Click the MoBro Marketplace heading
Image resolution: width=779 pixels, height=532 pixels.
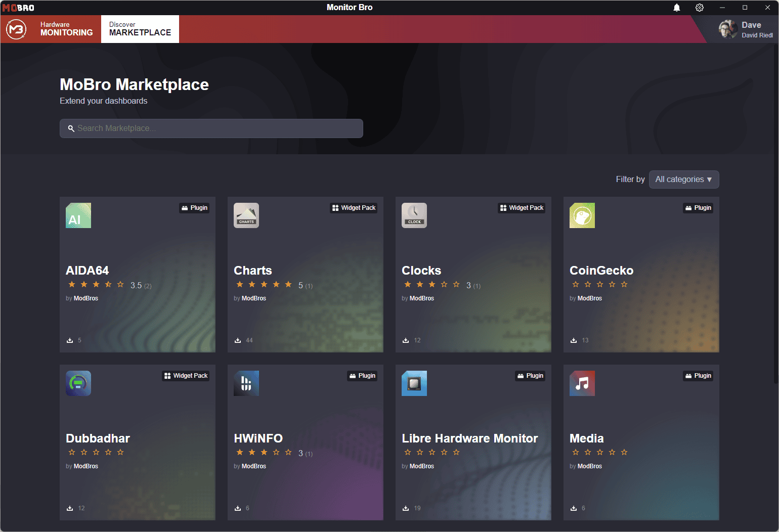pos(134,84)
